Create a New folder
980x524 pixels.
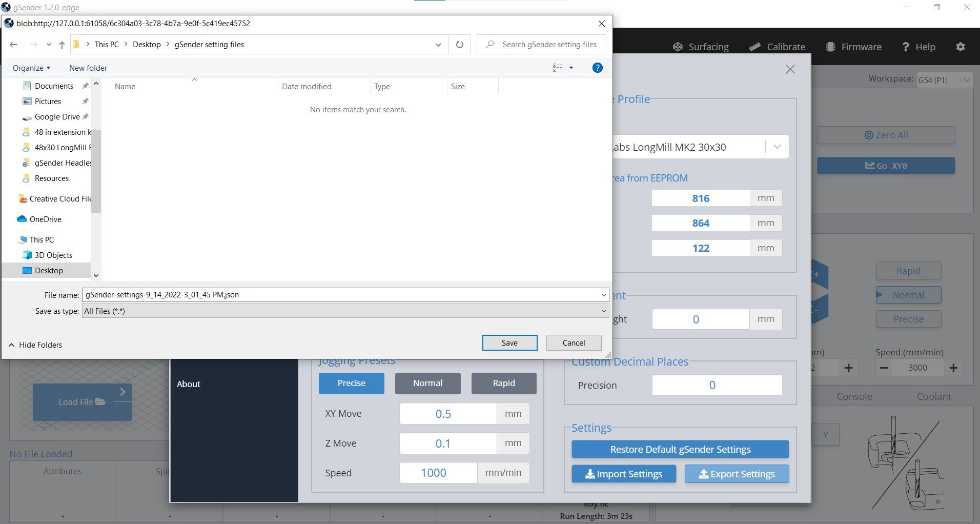[x=88, y=68]
